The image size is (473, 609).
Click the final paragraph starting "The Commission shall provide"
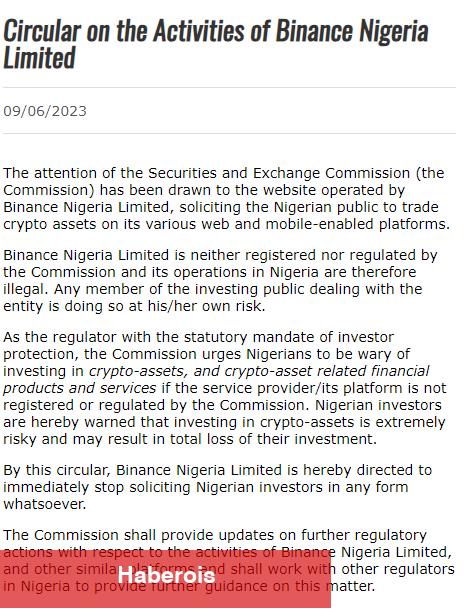pos(229,560)
